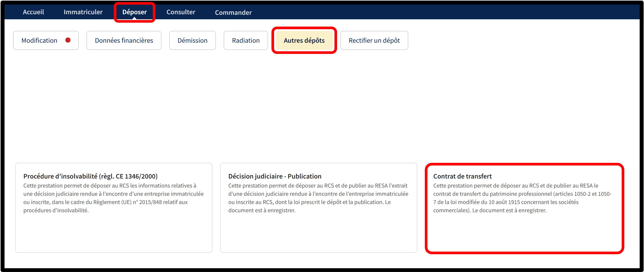Click the red notification dot on Modification
The width and height of the screenshot is (644, 272).
click(68, 40)
